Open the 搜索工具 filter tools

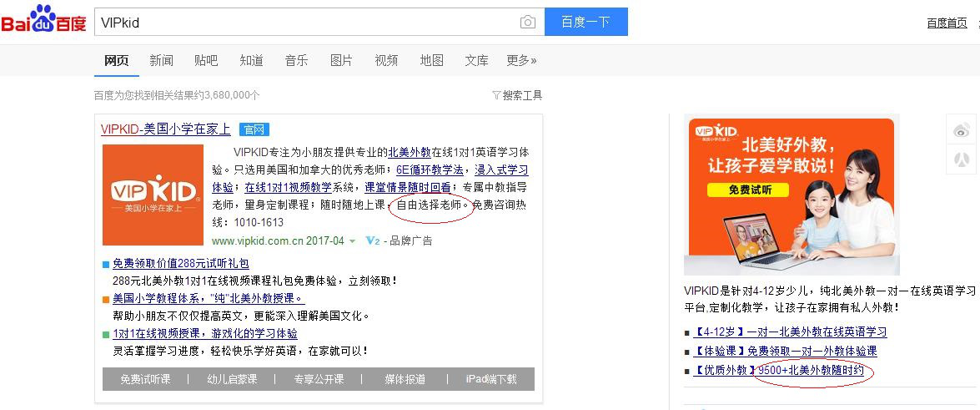(517, 95)
